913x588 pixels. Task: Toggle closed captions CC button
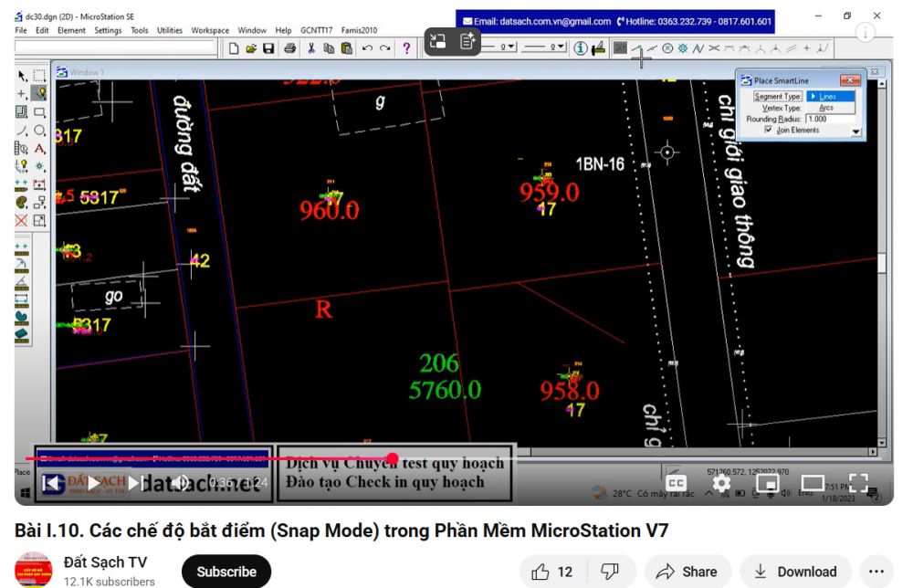[x=677, y=482]
